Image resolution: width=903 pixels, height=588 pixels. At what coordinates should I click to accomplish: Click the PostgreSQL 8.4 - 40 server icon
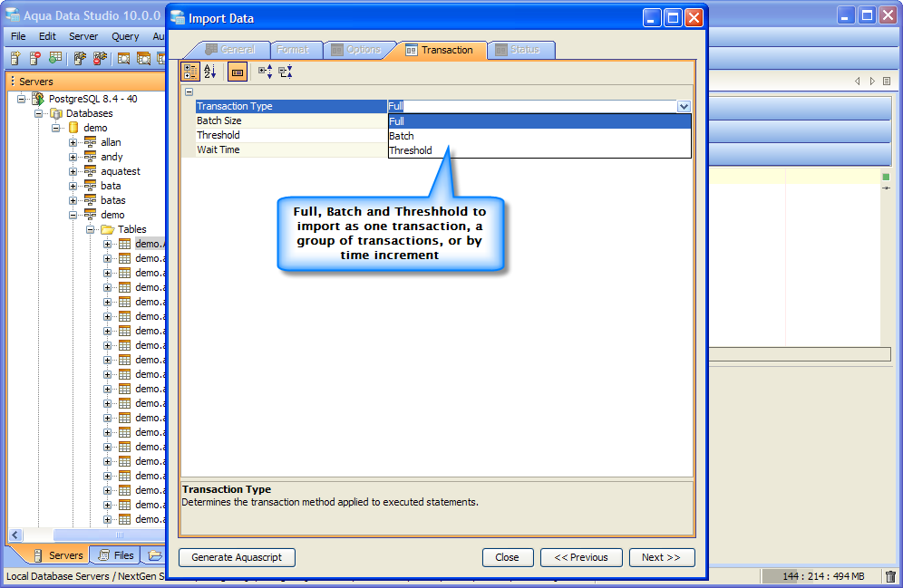(38, 99)
